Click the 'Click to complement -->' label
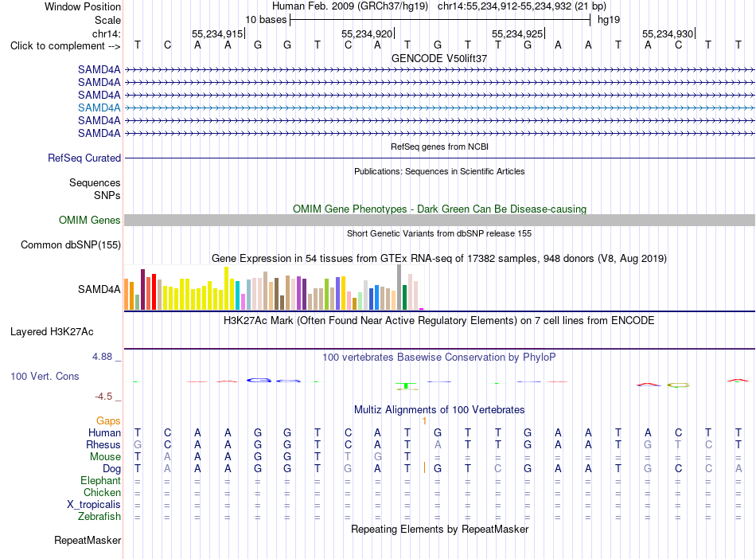Image resolution: width=756 pixels, height=559 pixels. (65, 46)
